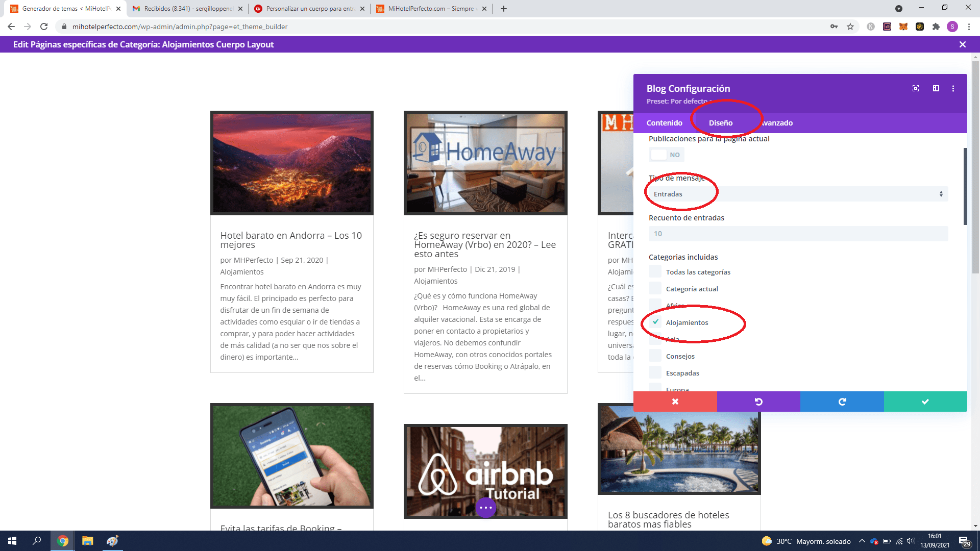Open the Chrome profile avatar
The image size is (980, 551).
[x=952, y=27]
